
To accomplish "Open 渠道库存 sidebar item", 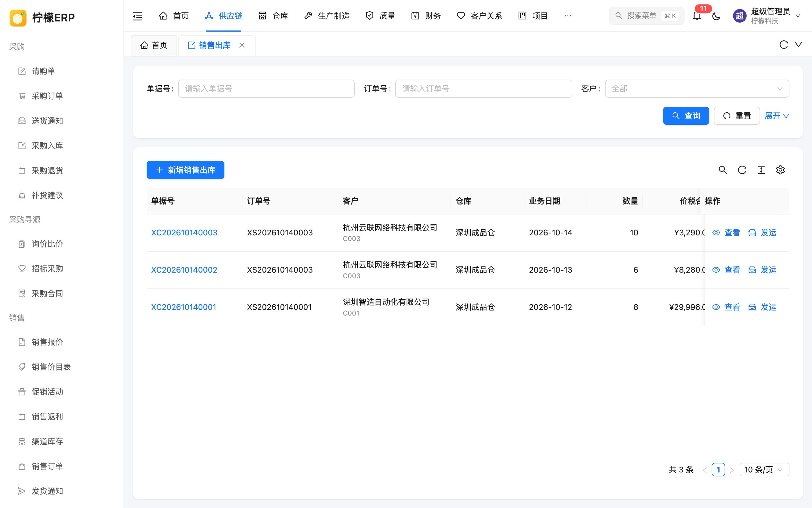I will pos(62,441).
